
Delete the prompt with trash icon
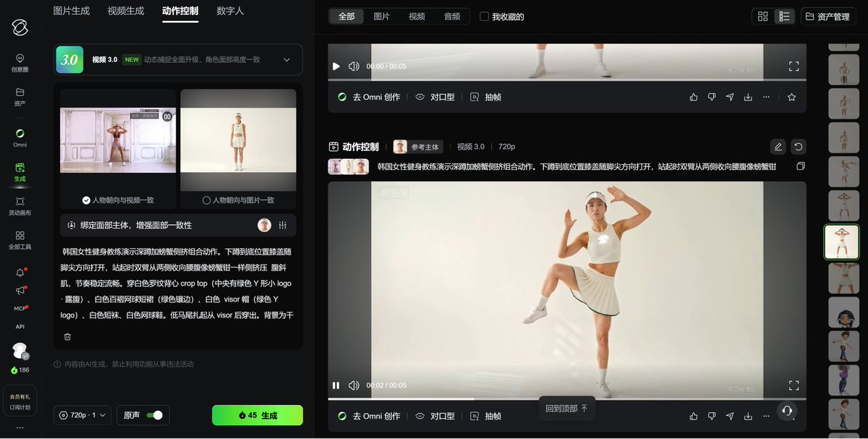pos(67,336)
